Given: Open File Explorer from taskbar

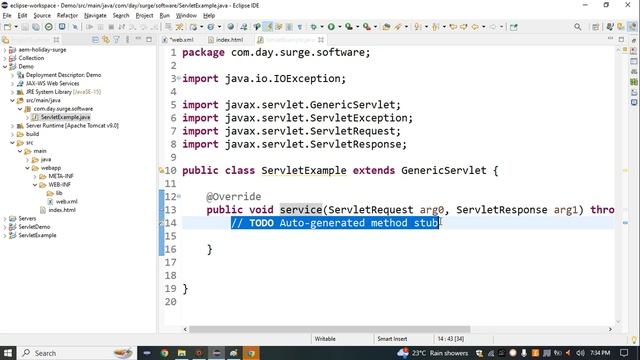Looking at the screenshot, I should pyautogui.click(x=182, y=353).
